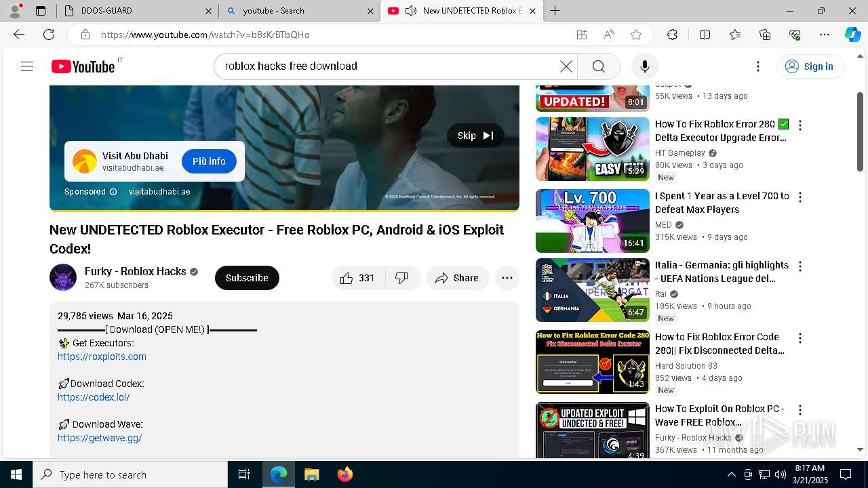
Task: Open the roxploits.com link
Action: click(102, 357)
